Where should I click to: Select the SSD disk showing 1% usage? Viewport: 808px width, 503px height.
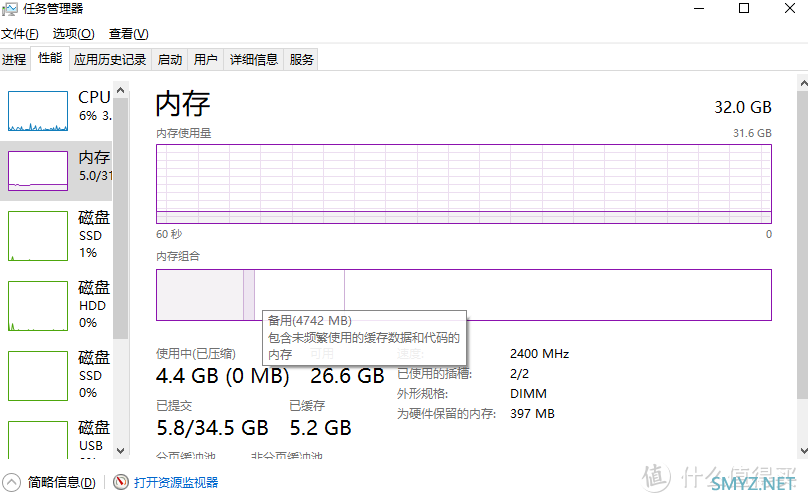pyautogui.click(x=37, y=235)
